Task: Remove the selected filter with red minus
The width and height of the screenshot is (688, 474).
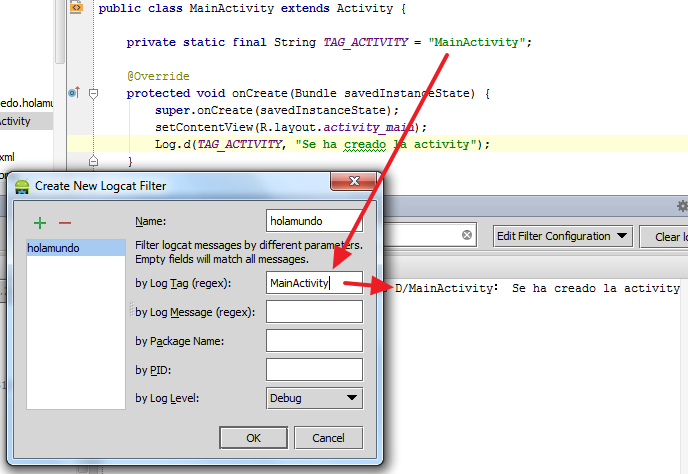Action: click(x=65, y=222)
